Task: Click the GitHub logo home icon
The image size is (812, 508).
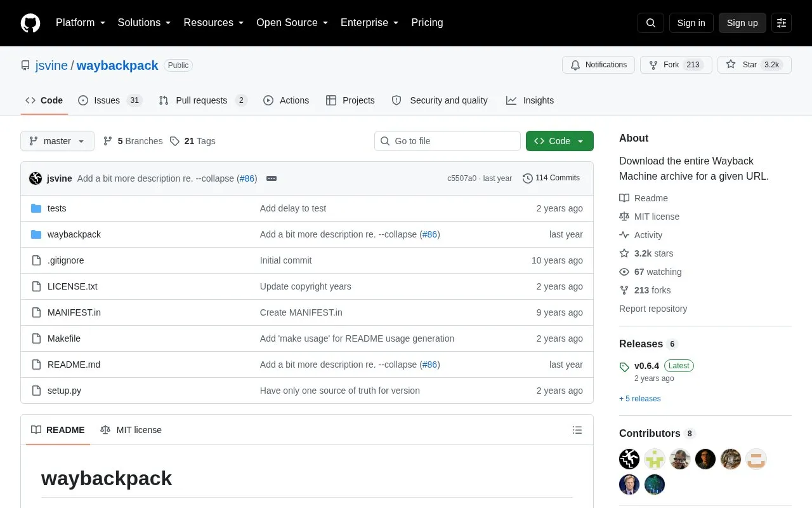Action: 30,23
